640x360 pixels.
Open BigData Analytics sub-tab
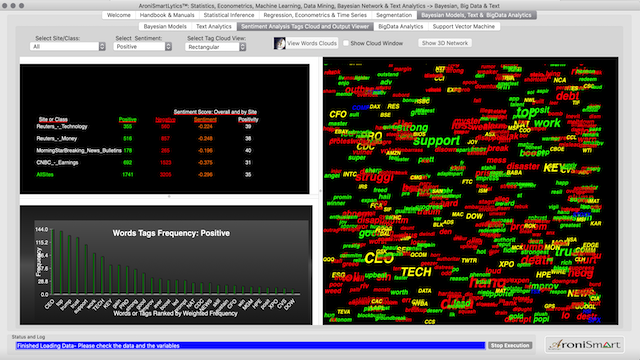(401, 27)
